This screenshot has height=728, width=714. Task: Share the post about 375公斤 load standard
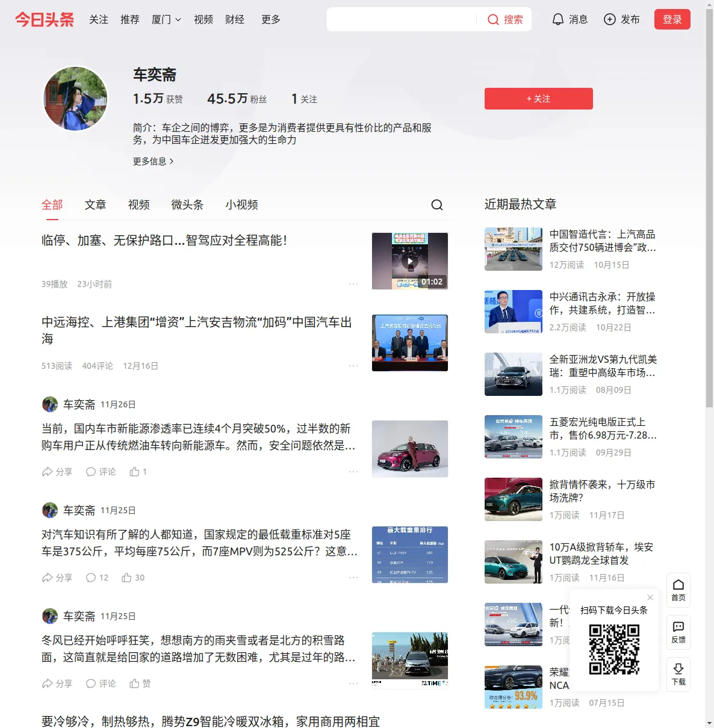(x=57, y=578)
